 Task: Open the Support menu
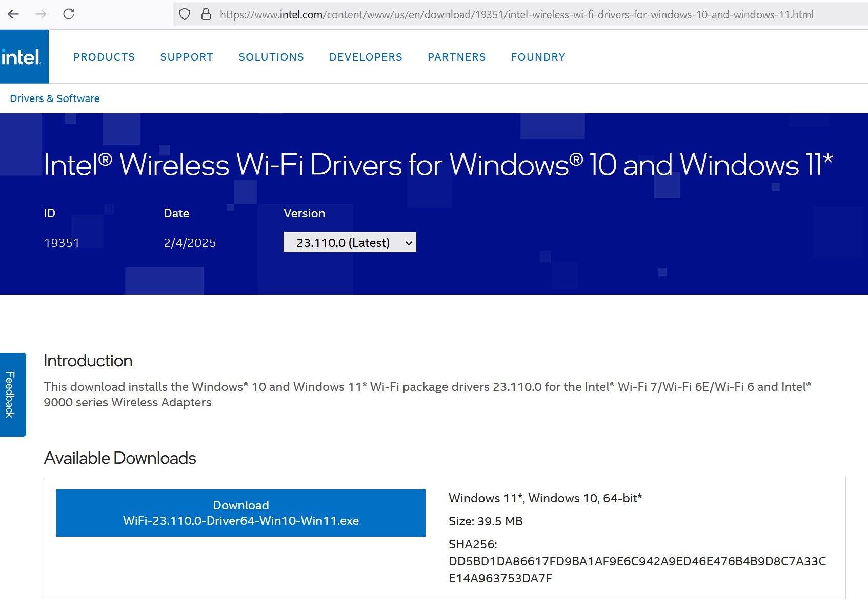[187, 57]
